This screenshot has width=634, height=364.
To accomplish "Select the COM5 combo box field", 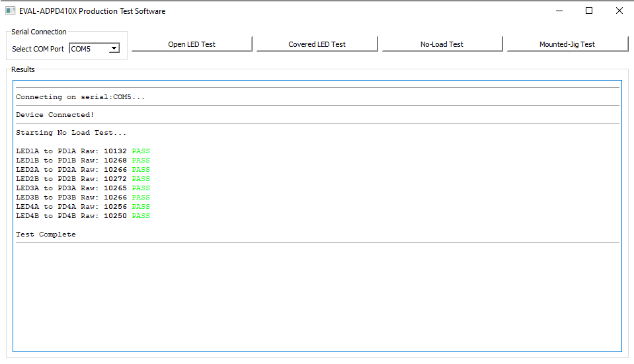I will point(89,48).
